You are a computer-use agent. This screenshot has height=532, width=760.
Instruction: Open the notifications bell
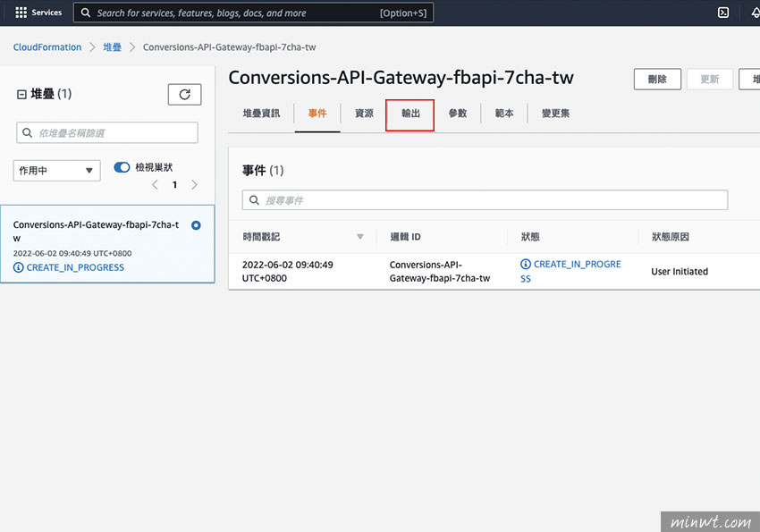pyautogui.click(x=756, y=13)
